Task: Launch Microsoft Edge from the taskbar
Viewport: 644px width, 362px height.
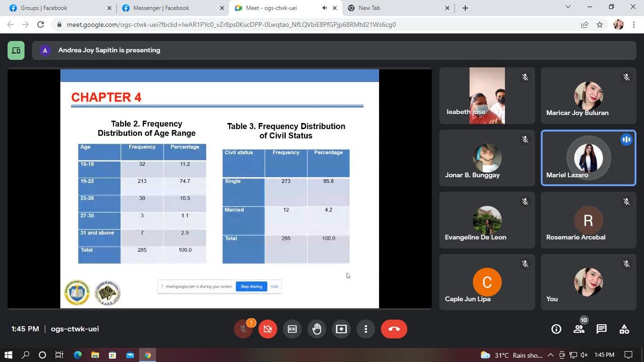Action: pyautogui.click(x=77, y=355)
